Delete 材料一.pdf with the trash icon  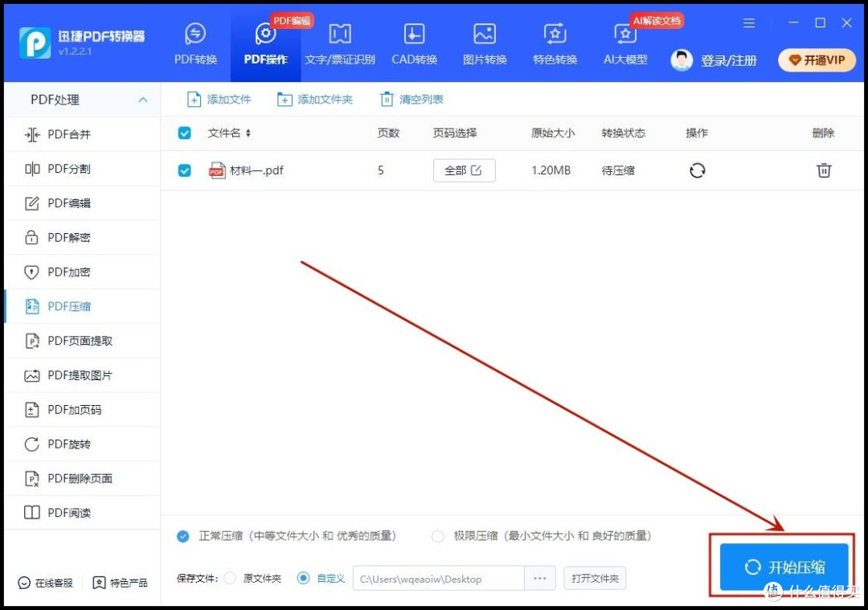[824, 170]
